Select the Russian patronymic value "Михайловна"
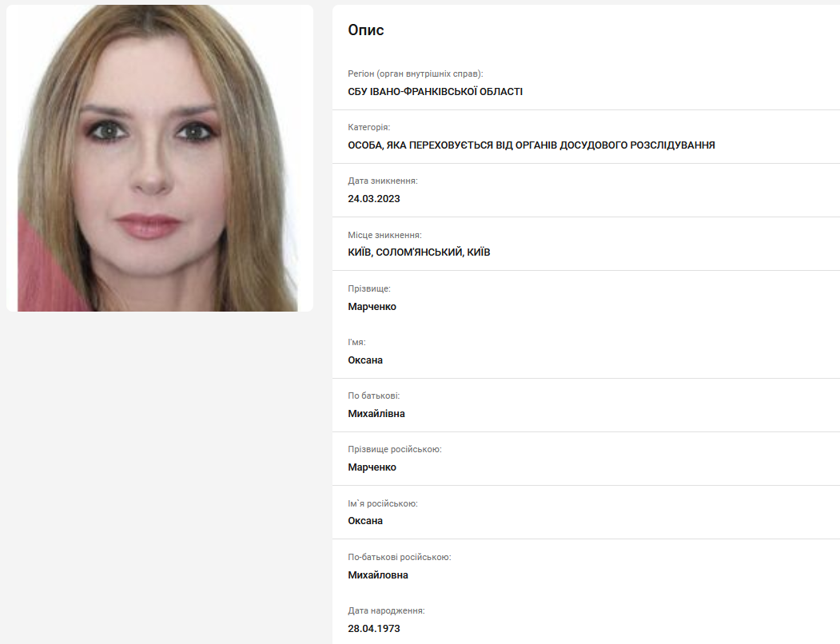 [378, 575]
